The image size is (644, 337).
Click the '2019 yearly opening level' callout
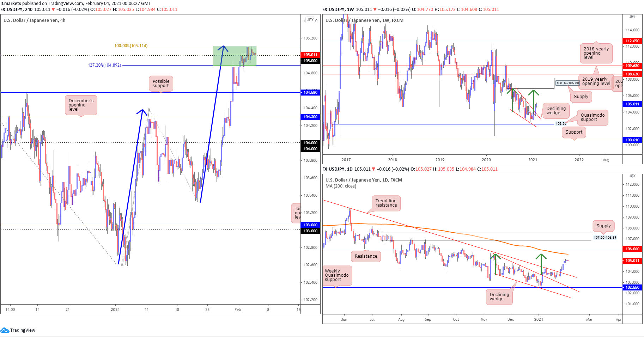pos(596,81)
